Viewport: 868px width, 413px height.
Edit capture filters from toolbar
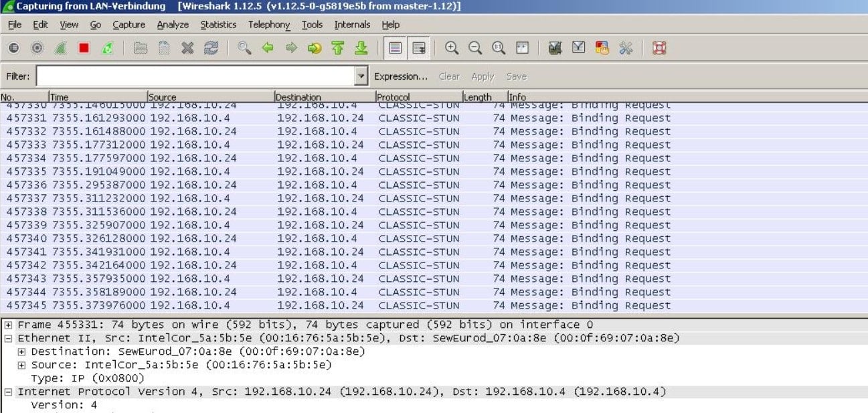[x=555, y=48]
